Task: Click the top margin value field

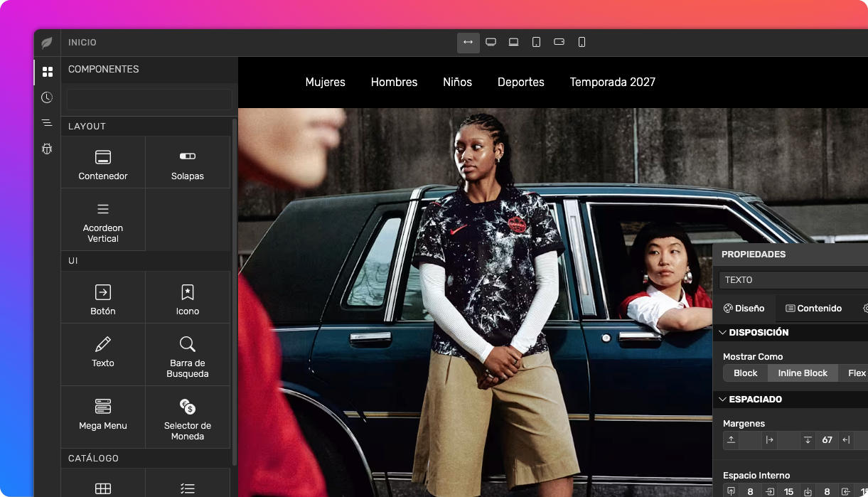Action: (x=750, y=440)
